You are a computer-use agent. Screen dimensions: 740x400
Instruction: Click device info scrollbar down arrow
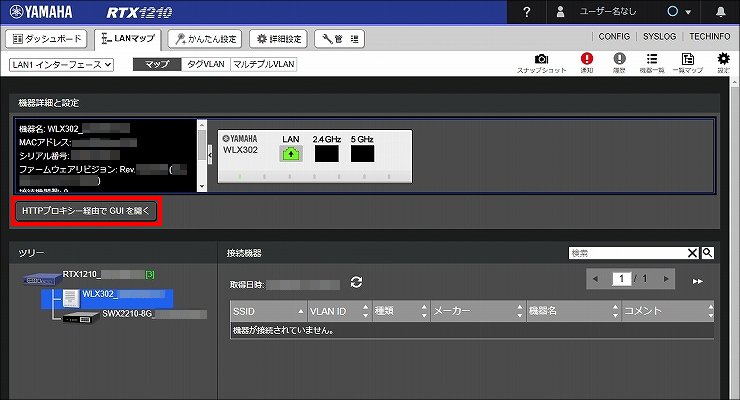(x=202, y=186)
